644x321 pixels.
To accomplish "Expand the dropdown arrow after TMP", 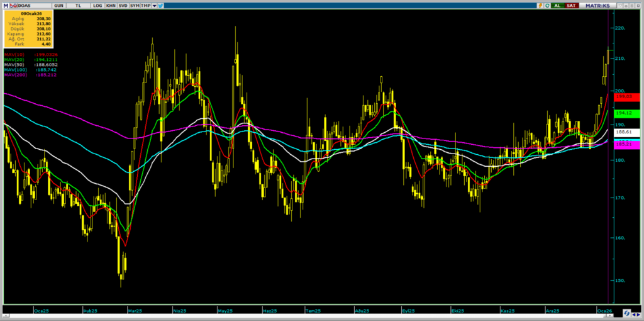I will point(153,5).
